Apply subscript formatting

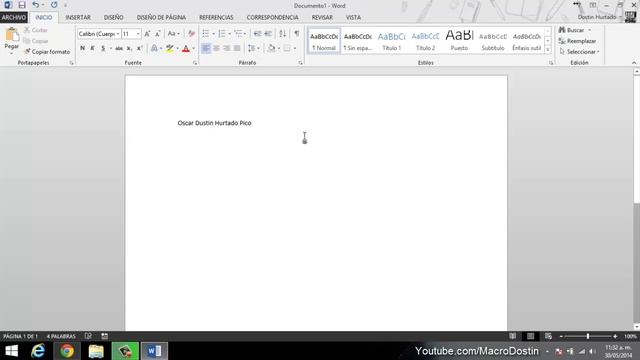pyautogui.click(x=129, y=49)
